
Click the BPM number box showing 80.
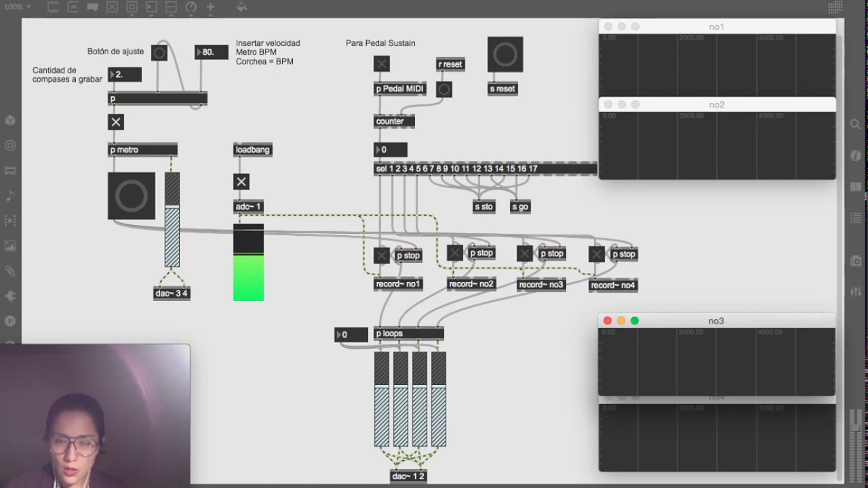point(212,52)
